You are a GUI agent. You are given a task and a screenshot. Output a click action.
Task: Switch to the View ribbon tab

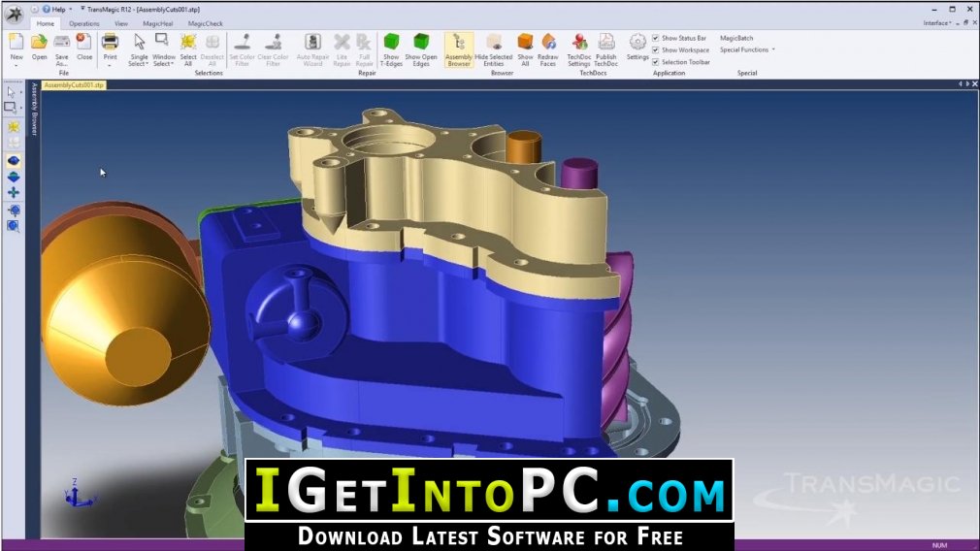(x=121, y=23)
